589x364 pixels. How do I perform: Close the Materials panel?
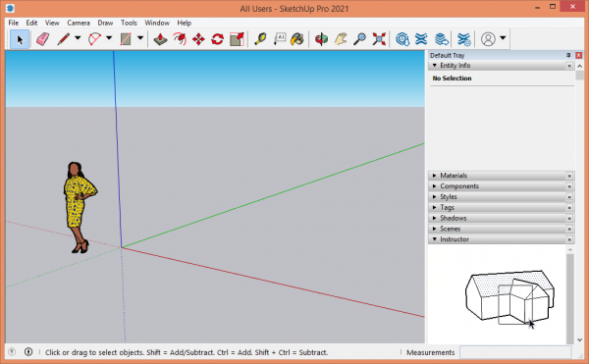[569, 176]
